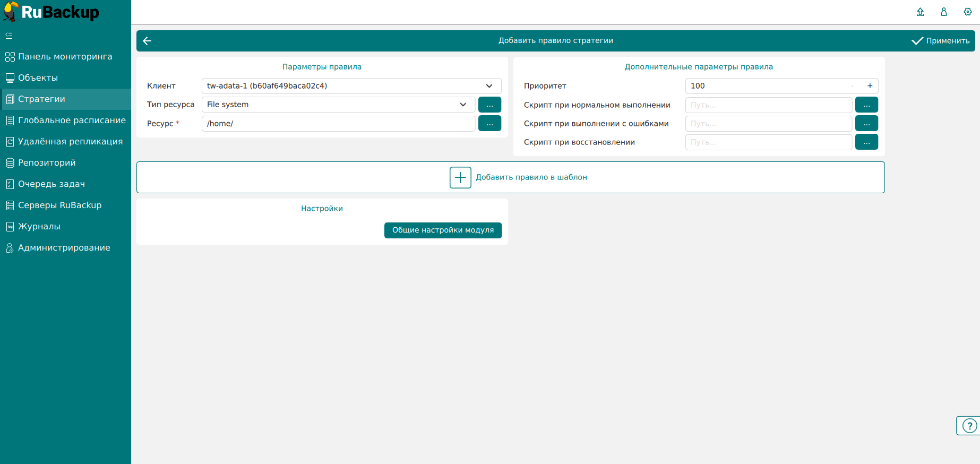Open the help question mark icon
The height and width of the screenshot is (464, 980).
pos(969,426)
